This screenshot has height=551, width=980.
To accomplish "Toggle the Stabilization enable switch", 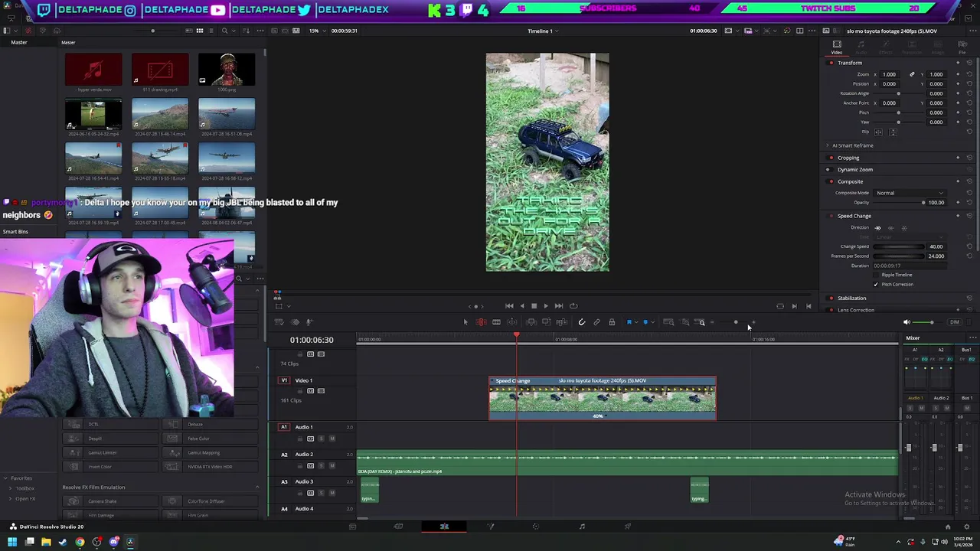I will pyautogui.click(x=831, y=298).
